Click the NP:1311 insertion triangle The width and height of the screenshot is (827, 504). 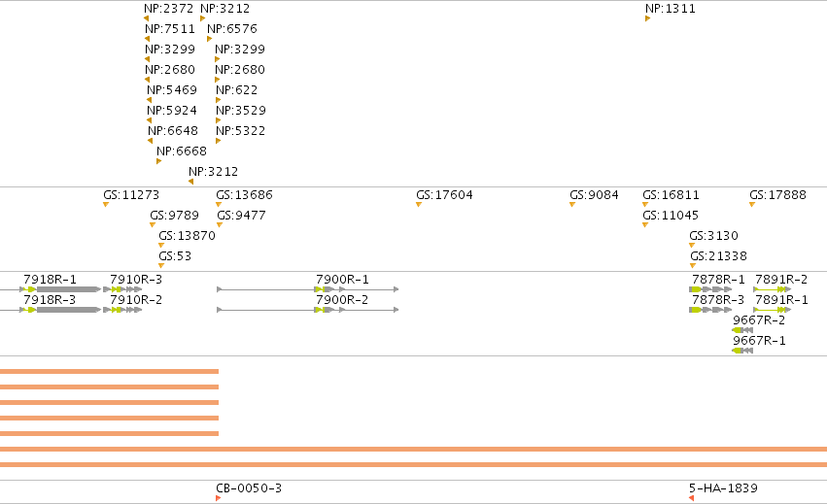pos(647,18)
